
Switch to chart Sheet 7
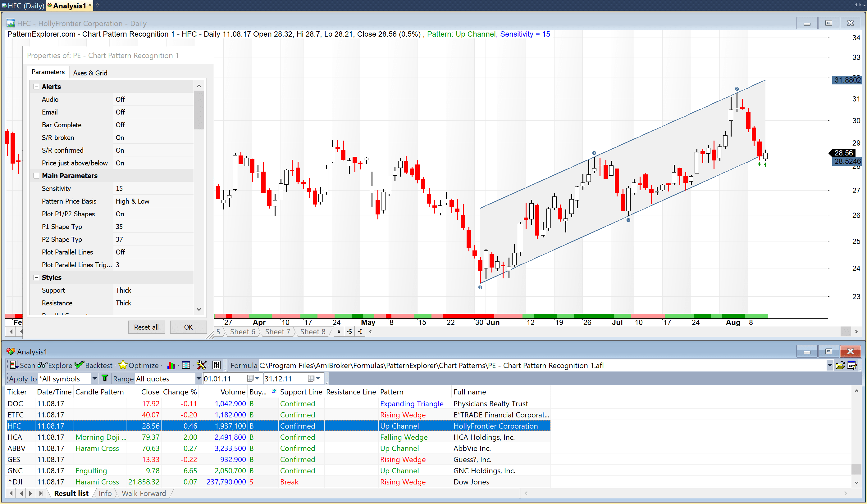(278, 331)
